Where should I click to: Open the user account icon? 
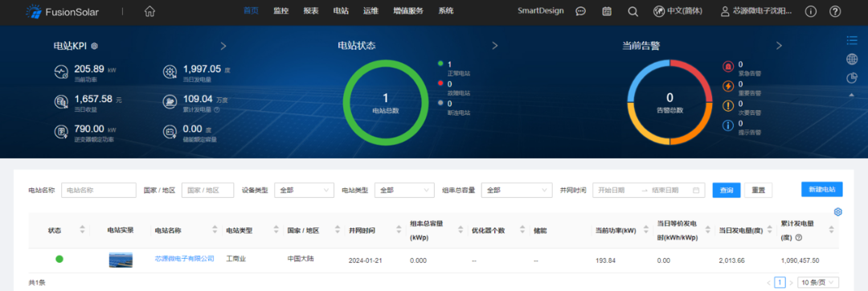725,11
